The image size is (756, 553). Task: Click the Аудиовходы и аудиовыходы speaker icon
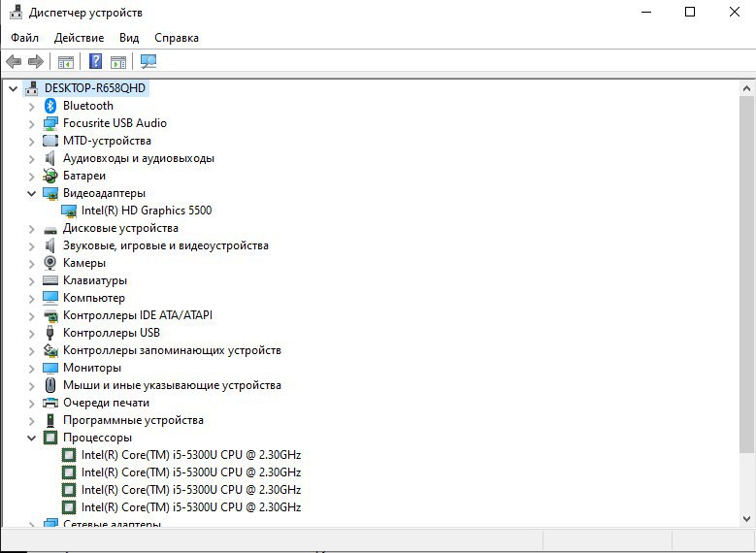tap(50, 158)
